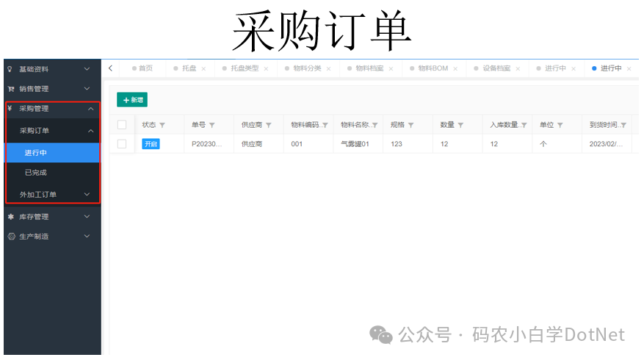Tick the select-all checkbox in table header

click(122, 125)
